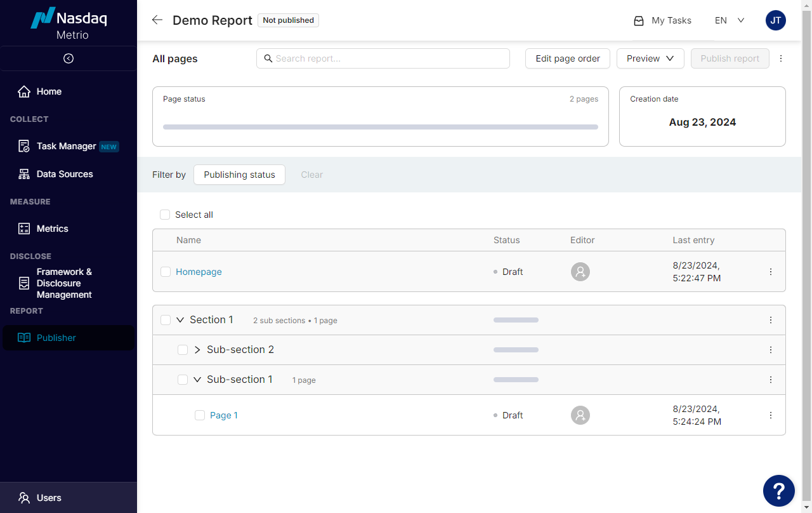812x513 pixels.
Task: Click the vertical page scrollbar
Action: click(x=807, y=256)
